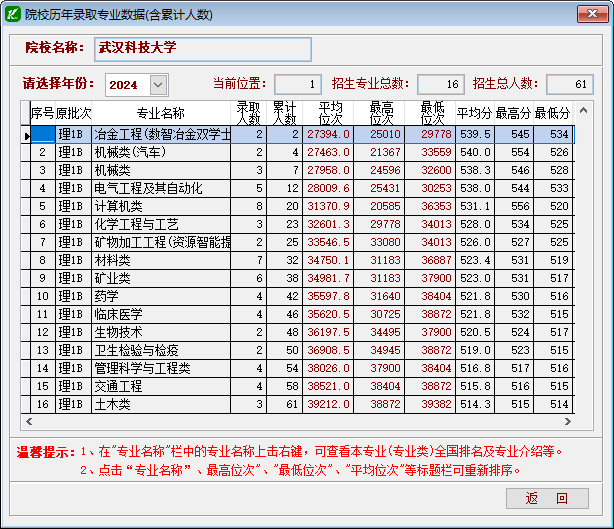Click average rank value 38026.0

point(328,368)
